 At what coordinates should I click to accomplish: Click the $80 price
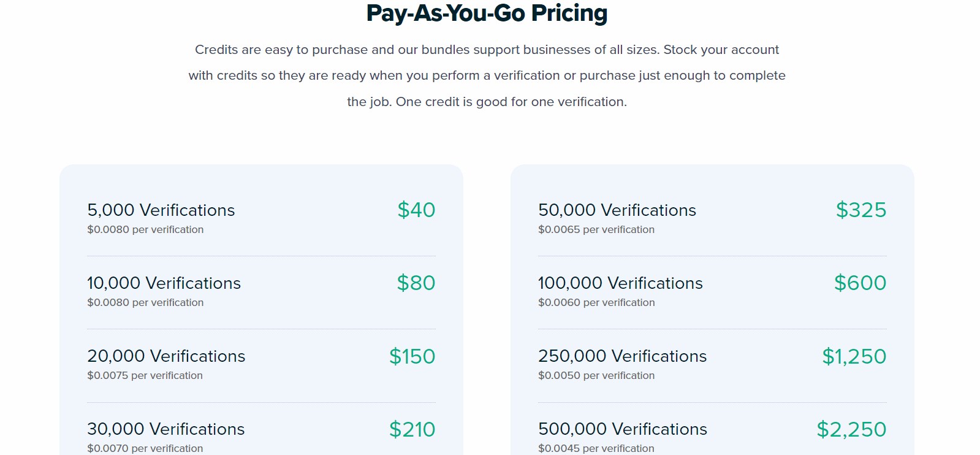click(x=416, y=283)
